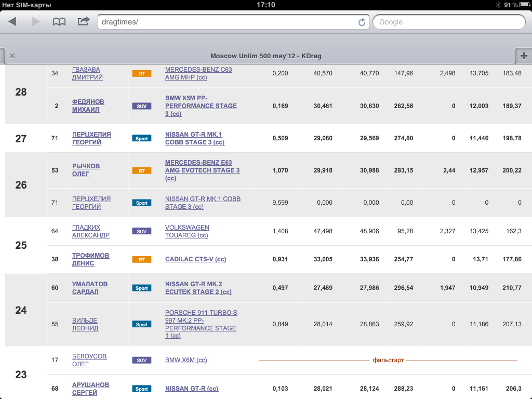The image size is (532, 399).
Task: Tap Sport badge in УМАЛАТОВ row
Action: tap(141, 288)
